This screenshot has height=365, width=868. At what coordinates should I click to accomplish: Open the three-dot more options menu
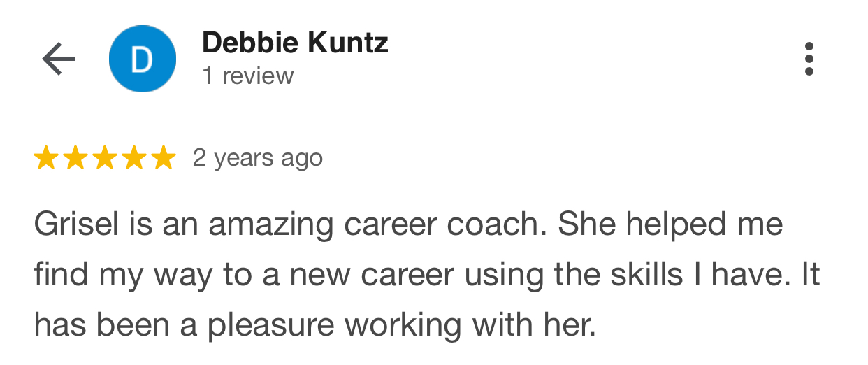point(809,59)
